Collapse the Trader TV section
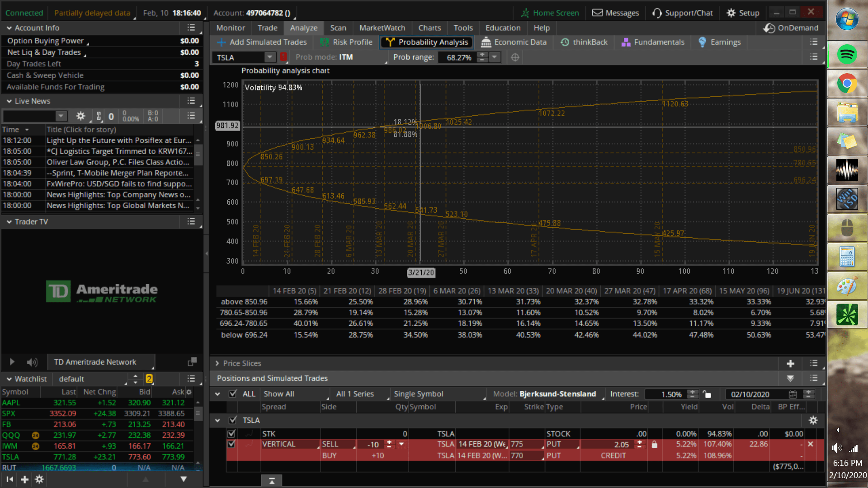 pyautogui.click(x=9, y=222)
